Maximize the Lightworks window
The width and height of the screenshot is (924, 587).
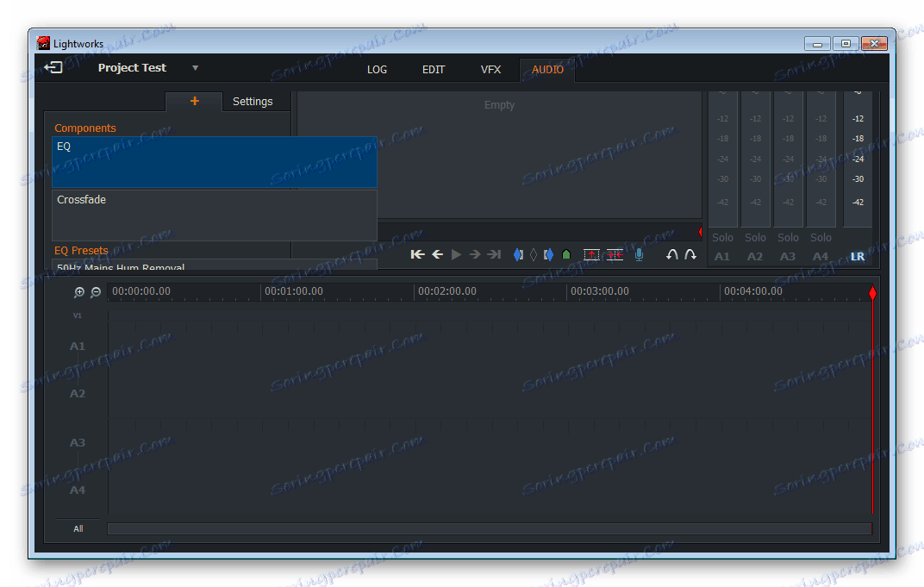point(846,44)
